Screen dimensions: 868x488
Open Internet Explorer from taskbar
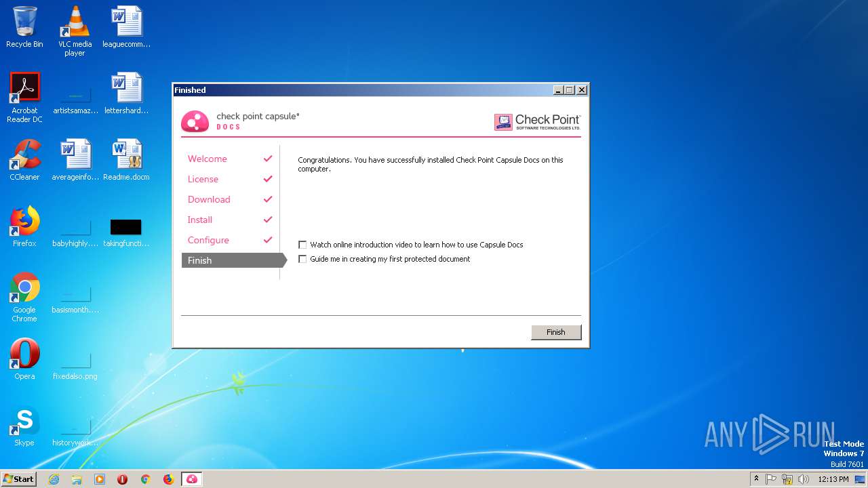[54, 479]
